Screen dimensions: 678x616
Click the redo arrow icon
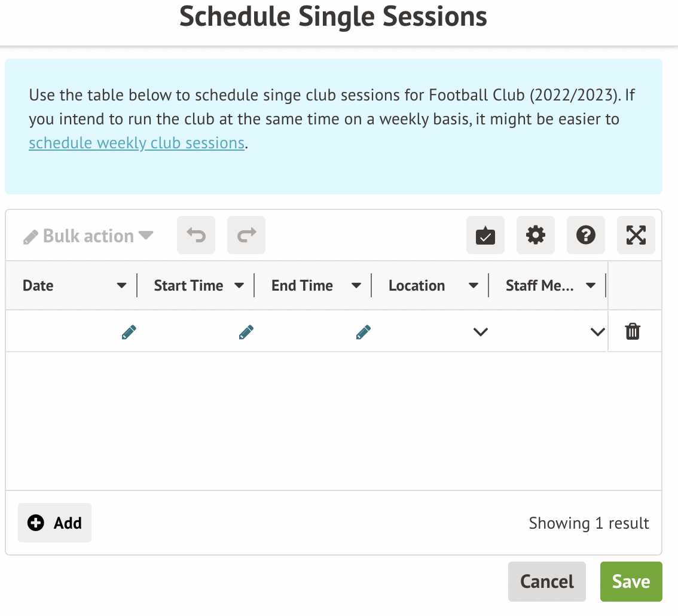point(246,236)
